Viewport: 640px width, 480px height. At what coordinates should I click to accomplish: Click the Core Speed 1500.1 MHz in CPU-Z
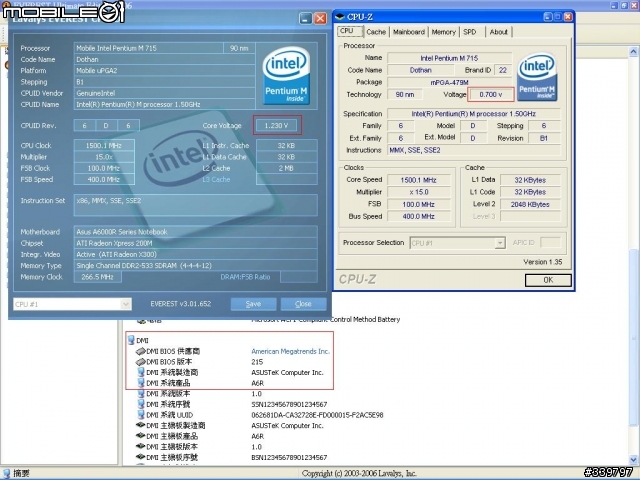(x=418, y=180)
